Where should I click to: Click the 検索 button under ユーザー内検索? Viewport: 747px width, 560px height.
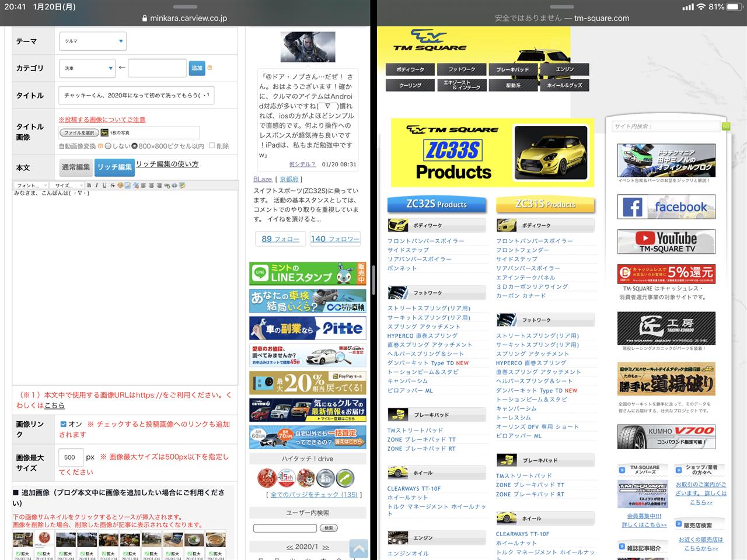(329, 528)
